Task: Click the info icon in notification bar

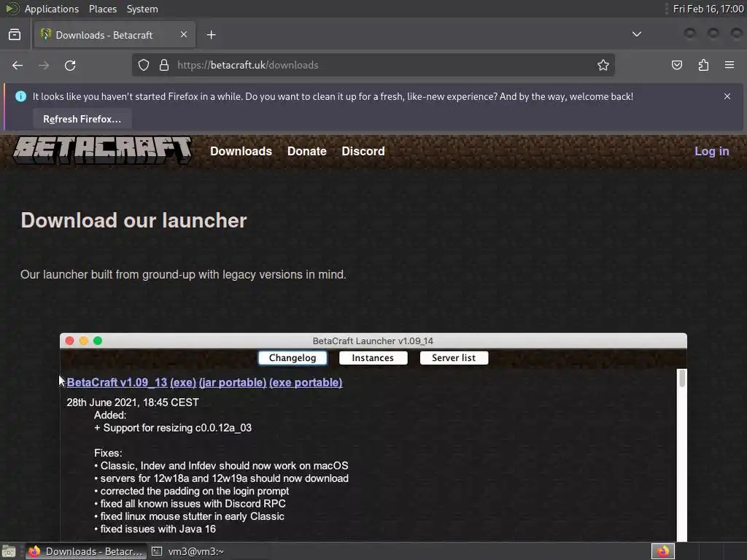Action: pyautogui.click(x=20, y=96)
